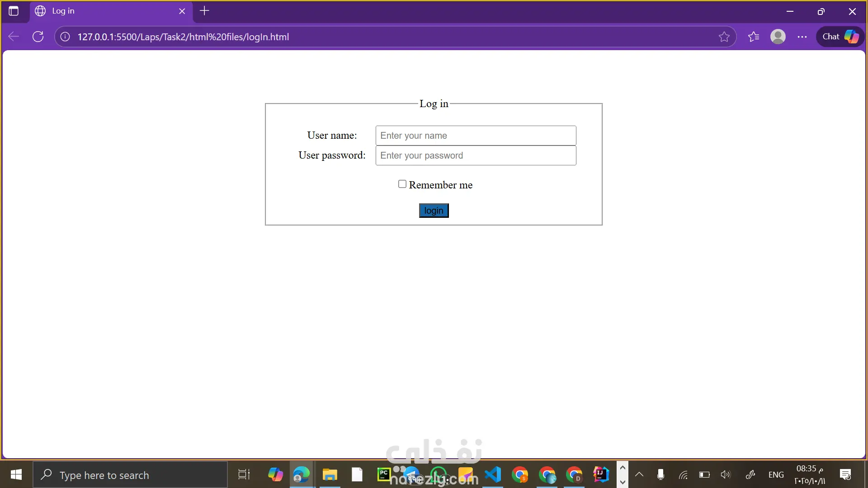Open Visual Studio Code from taskbar

pyautogui.click(x=493, y=474)
